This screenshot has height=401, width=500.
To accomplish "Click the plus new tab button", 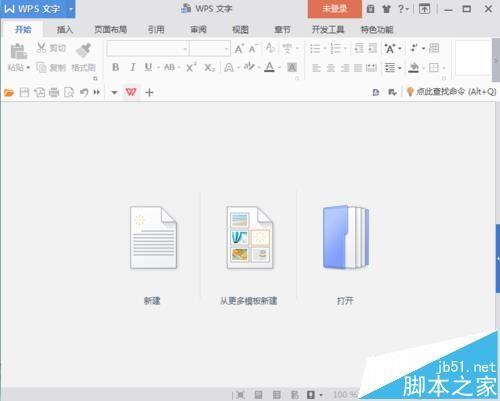I will point(149,92).
